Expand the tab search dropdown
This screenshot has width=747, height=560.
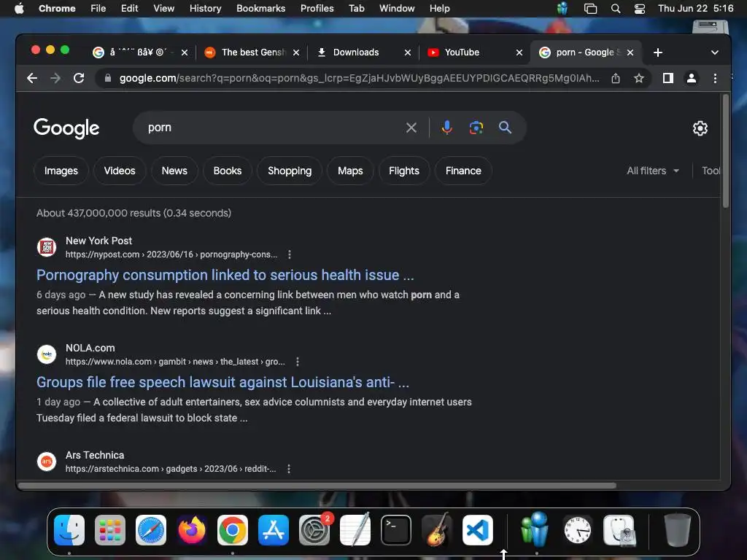click(x=715, y=52)
